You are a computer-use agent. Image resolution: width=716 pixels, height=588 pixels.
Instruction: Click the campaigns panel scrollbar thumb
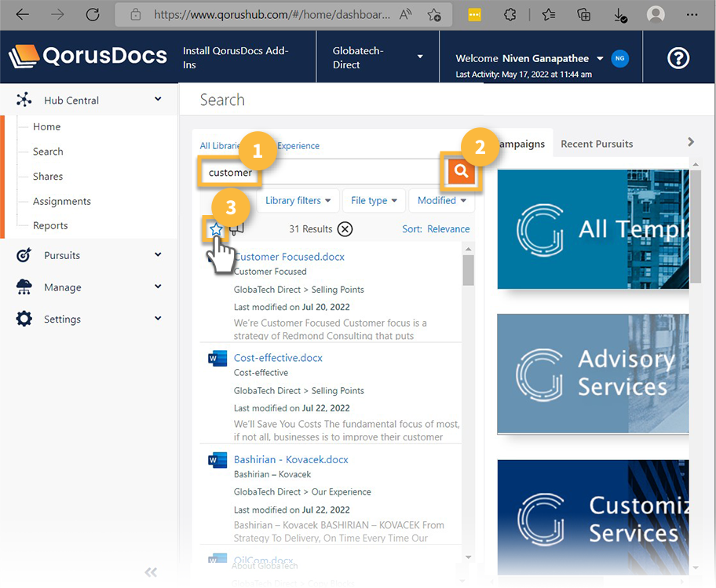(696, 226)
